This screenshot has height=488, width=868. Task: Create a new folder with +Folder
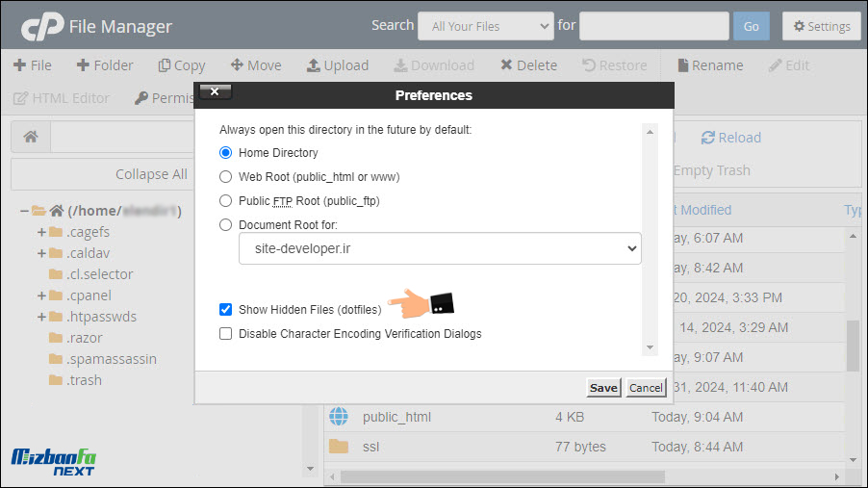point(105,65)
